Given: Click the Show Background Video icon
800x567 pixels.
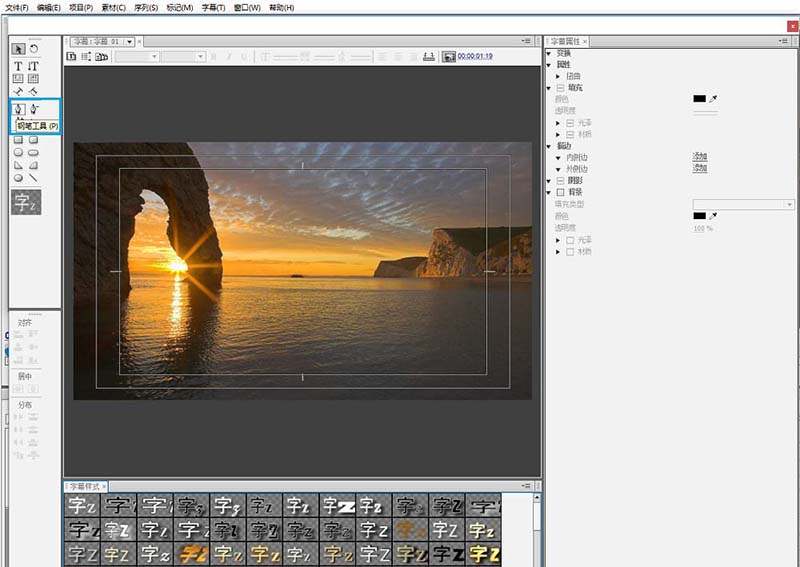Looking at the screenshot, I should (x=449, y=57).
